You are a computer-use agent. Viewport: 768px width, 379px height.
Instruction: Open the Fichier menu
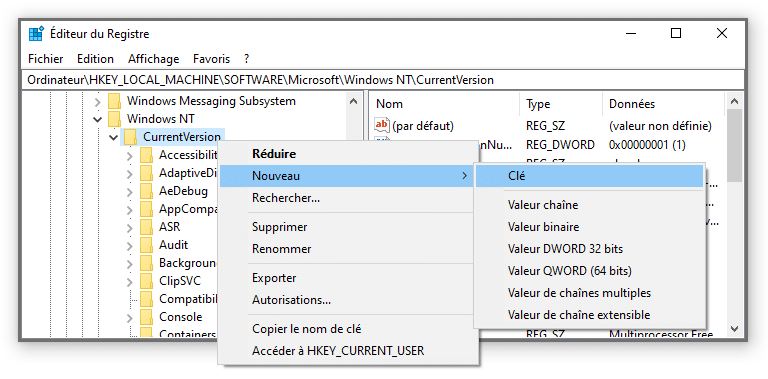46,59
